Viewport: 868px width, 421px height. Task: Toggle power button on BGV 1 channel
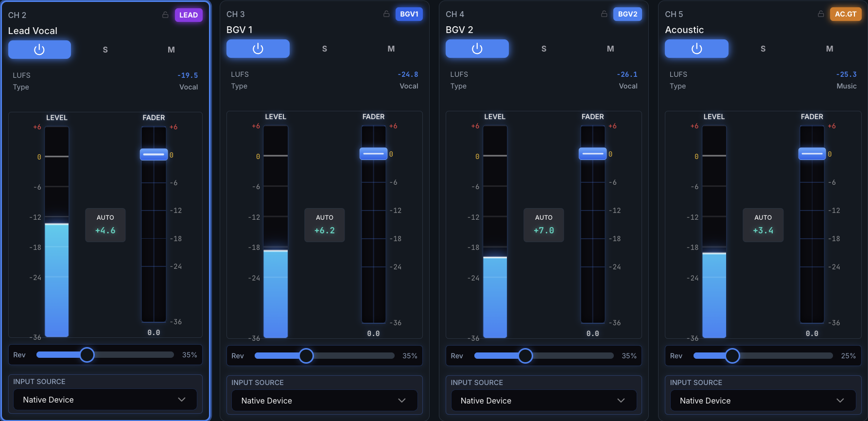258,49
